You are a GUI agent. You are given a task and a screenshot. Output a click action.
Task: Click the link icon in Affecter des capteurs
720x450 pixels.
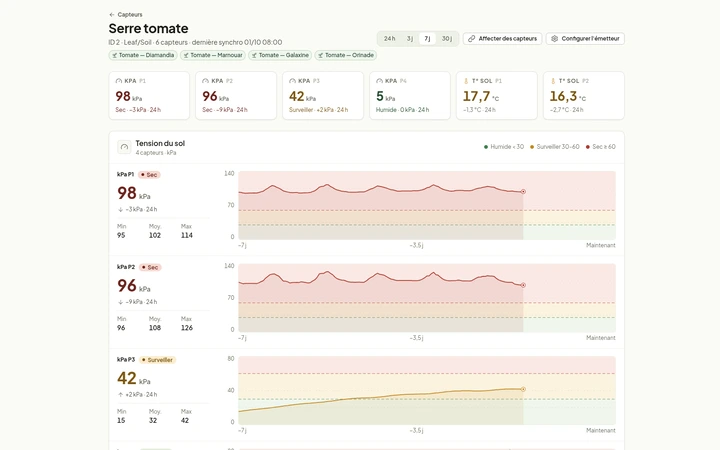coord(472,39)
